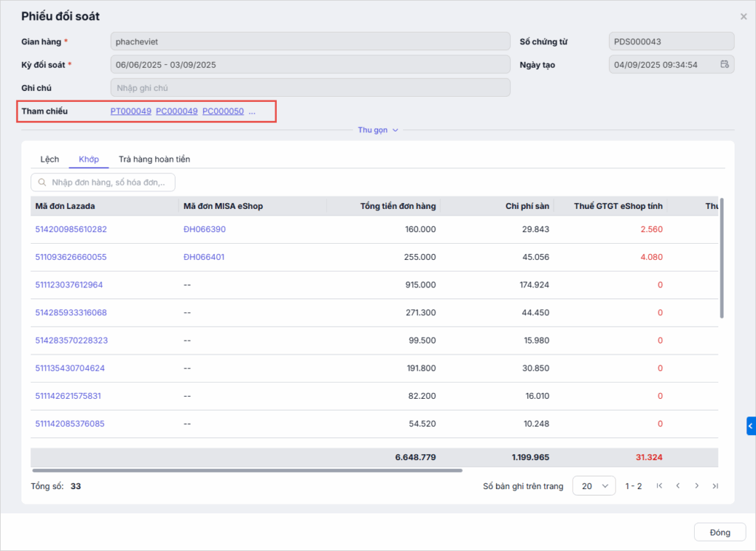The width and height of the screenshot is (756, 551).
Task: Show more references via the ellipsis
Action: 252,112
